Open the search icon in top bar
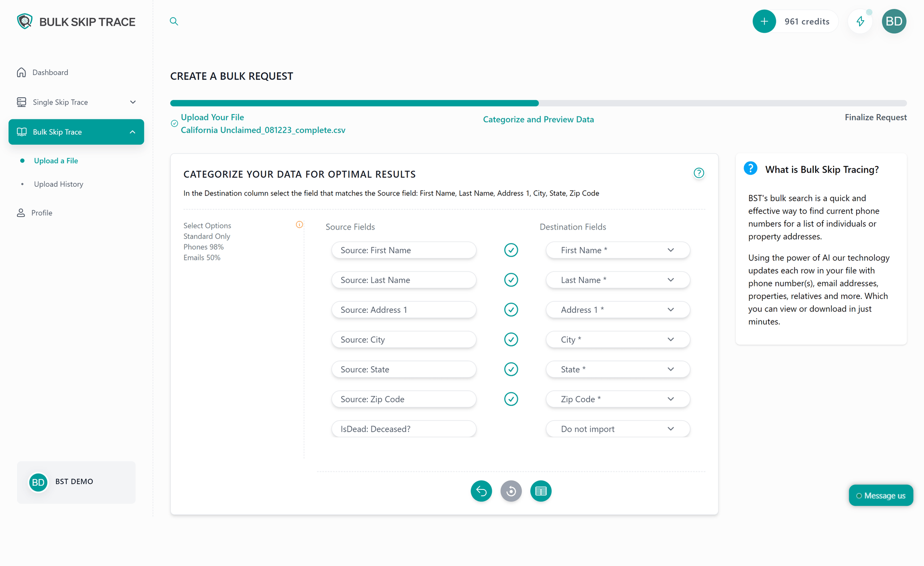 (x=174, y=21)
